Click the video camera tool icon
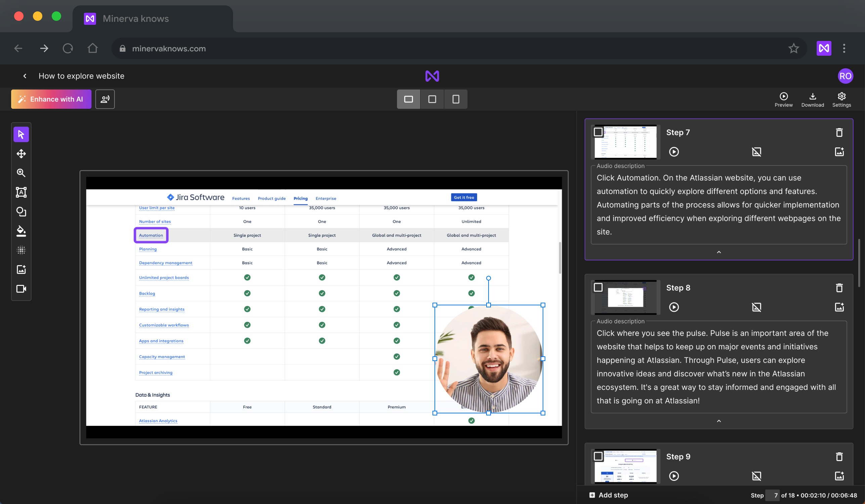This screenshot has height=504, width=865. tap(21, 289)
